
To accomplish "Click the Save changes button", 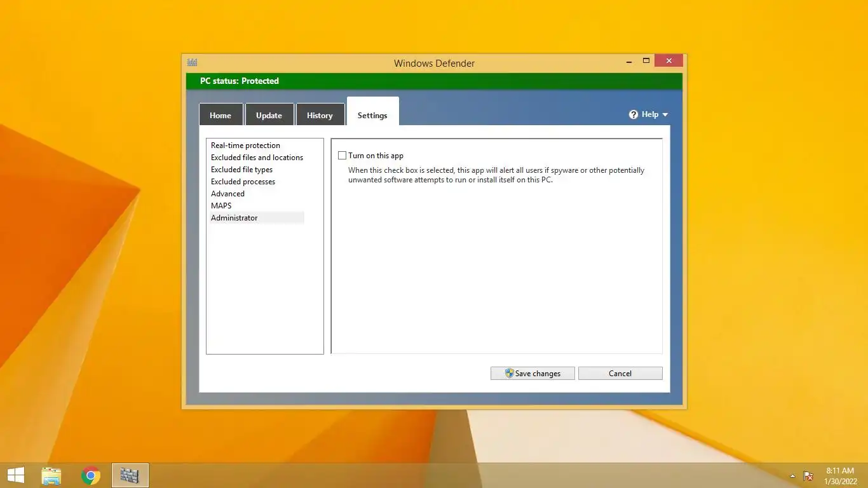I will [532, 374].
